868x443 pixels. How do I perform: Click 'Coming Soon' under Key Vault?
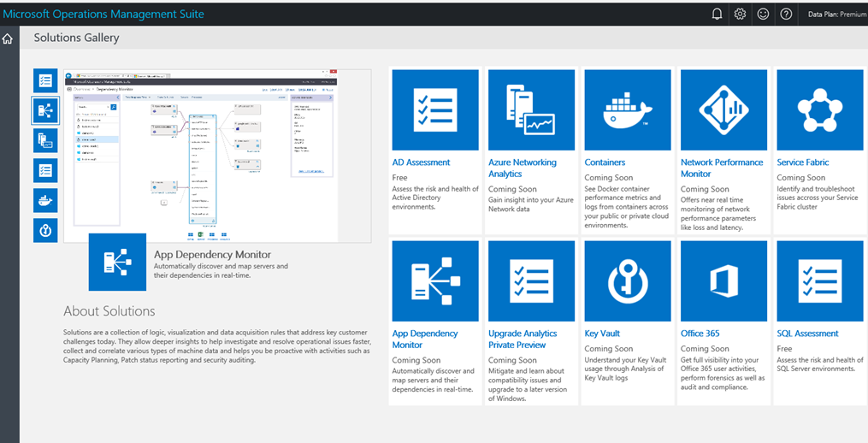(x=608, y=349)
